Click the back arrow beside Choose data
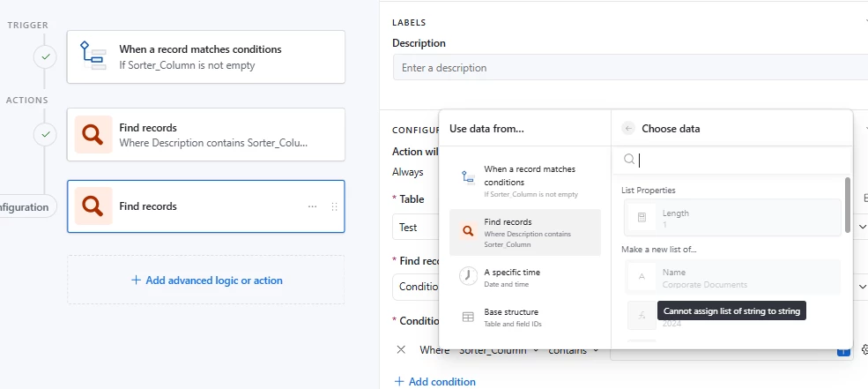868x389 pixels. pyautogui.click(x=628, y=128)
